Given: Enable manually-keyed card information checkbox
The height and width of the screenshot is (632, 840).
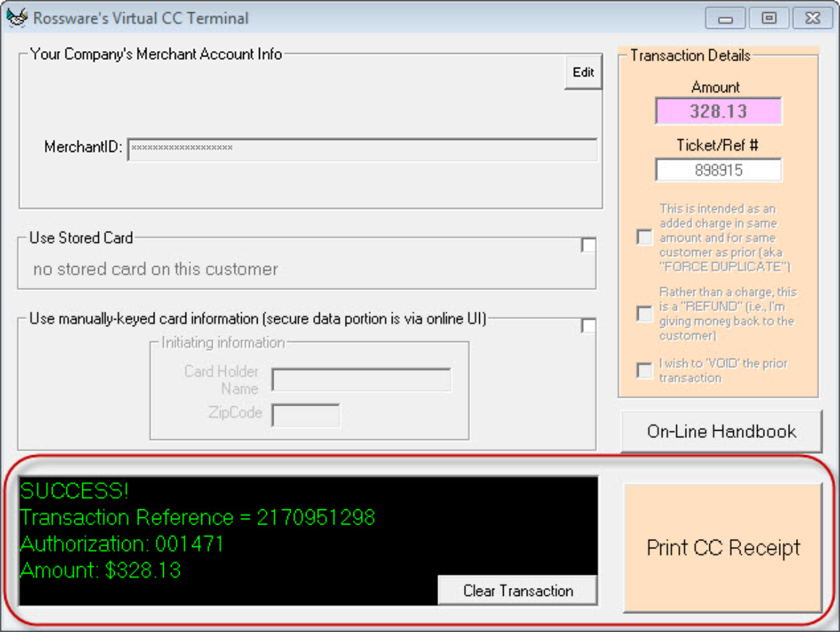Looking at the screenshot, I should (x=588, y=325).
